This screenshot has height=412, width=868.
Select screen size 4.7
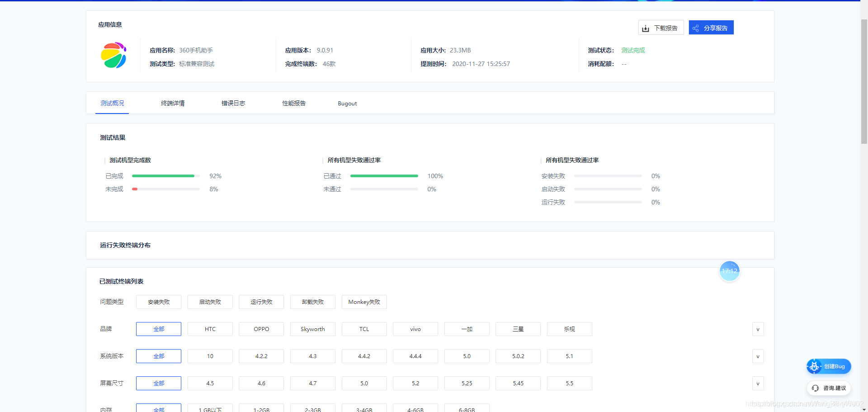click(313, 384)
